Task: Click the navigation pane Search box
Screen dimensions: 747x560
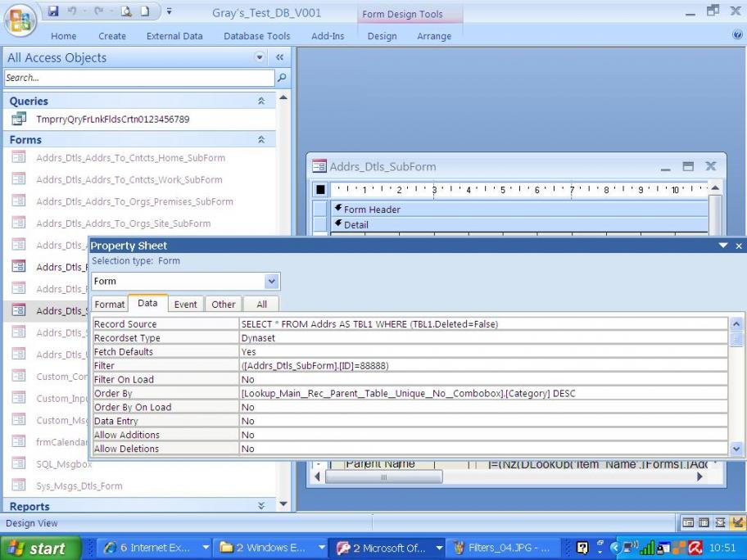Action: point(139,79)
